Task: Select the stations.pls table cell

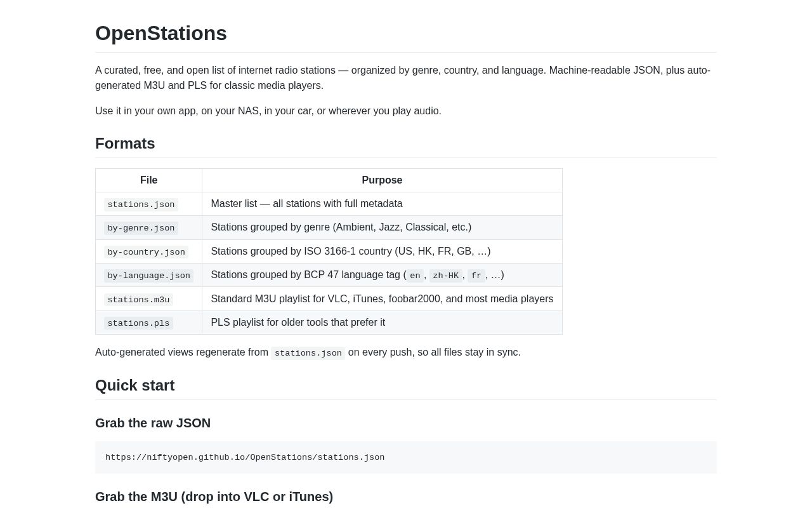Action: coord(148,323)
